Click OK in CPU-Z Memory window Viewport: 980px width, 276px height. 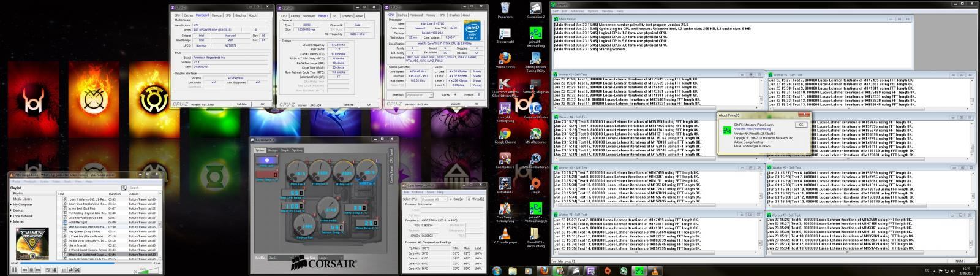coord(370,104)
